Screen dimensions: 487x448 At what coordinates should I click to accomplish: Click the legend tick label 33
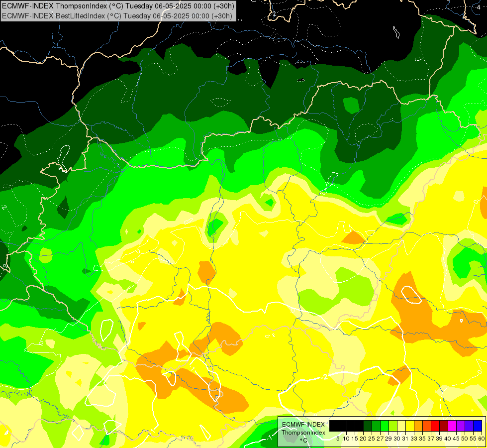[414, 439]
